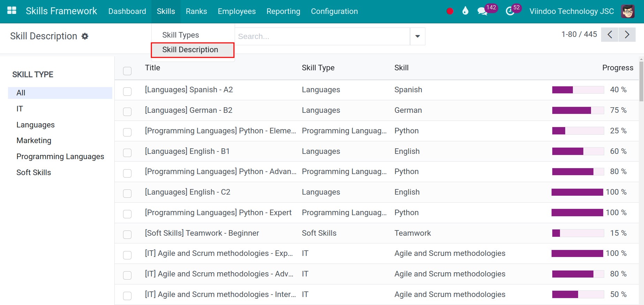Click the Teamwork skill cell

coord(412,233)
